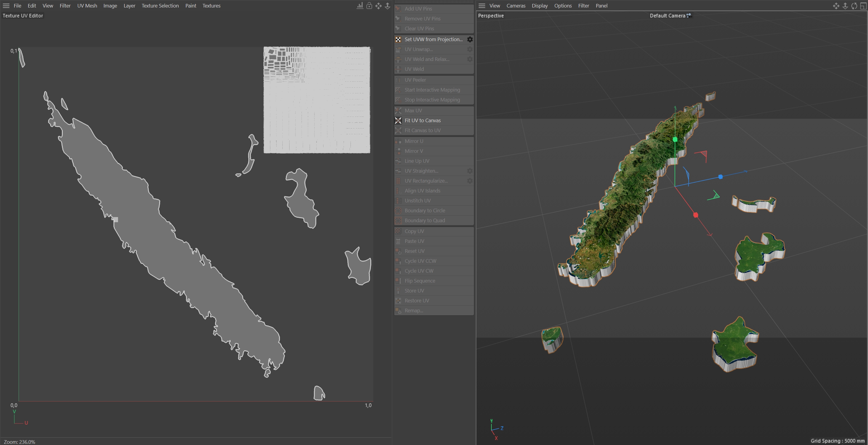The width and height of the screenshot is (868, 445).
Task: Click the packed UV tiles thumbnail square
Action: (317, 100)
